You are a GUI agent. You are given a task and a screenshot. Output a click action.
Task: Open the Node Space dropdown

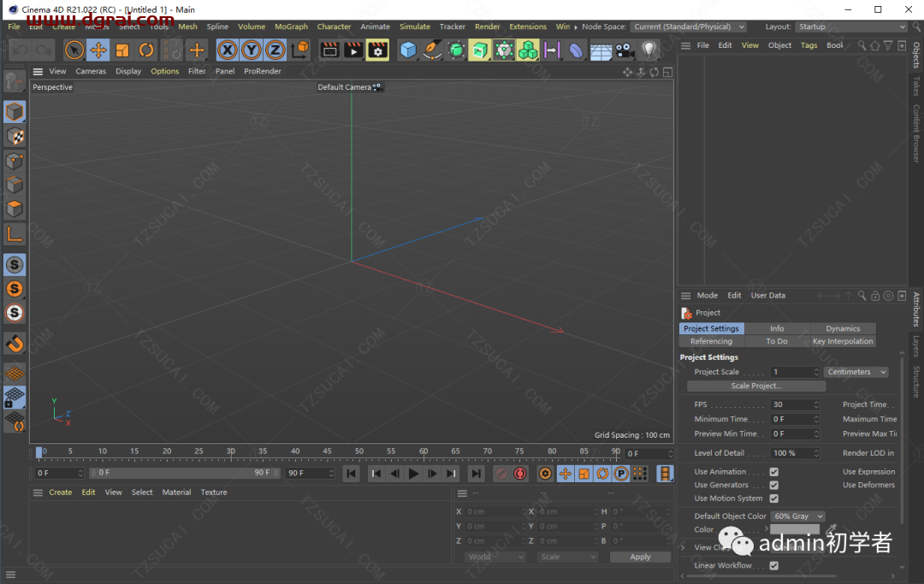tap(688, 27)
